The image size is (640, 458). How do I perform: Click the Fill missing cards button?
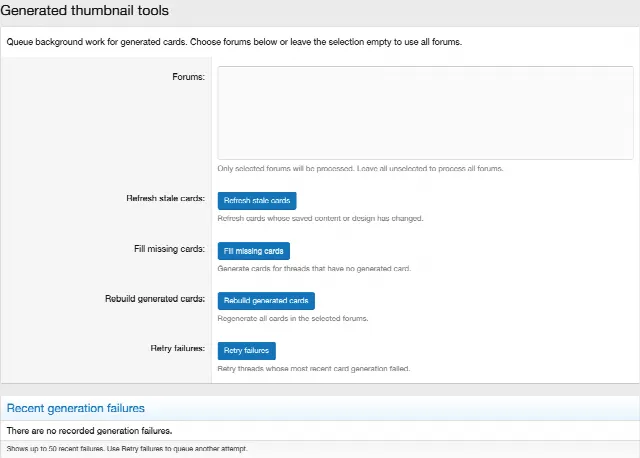tap(253, 251)
